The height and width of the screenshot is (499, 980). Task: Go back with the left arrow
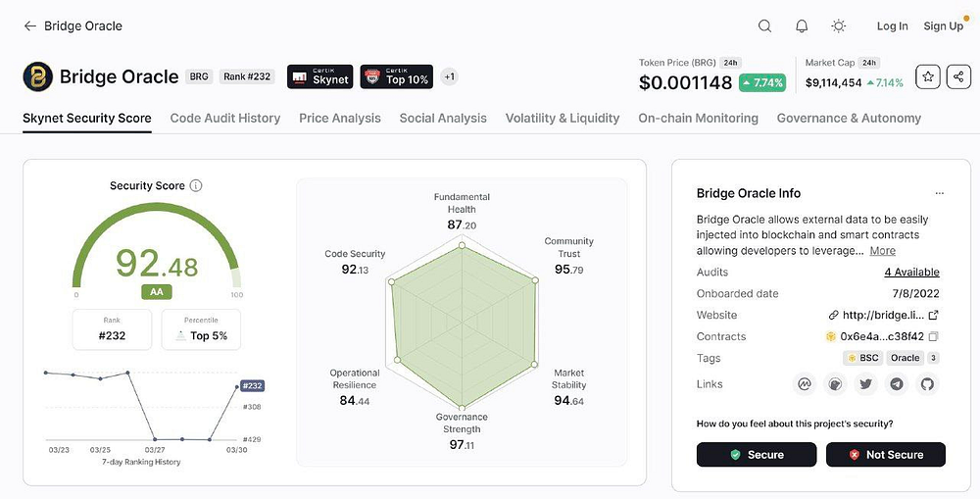click(x=29, y=26)
